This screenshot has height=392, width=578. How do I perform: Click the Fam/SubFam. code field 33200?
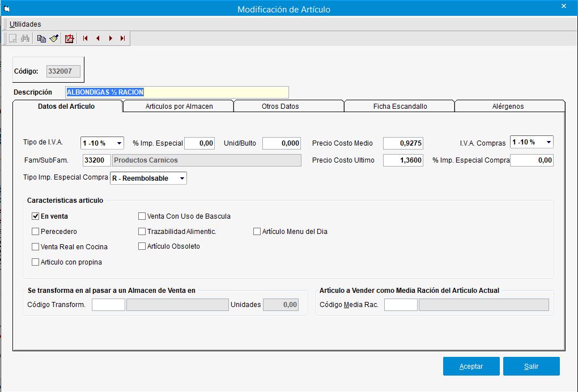pyautogui.click(x=96, y=160)
